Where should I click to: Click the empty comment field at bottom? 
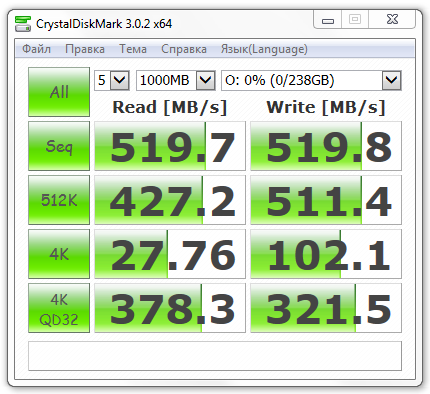click(x=215, y=356)
